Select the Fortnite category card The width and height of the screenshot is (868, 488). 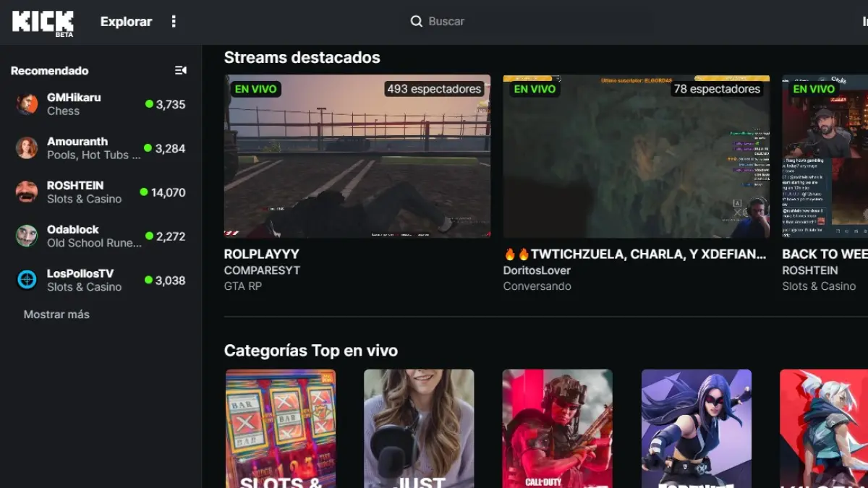[x=697, y=429]
